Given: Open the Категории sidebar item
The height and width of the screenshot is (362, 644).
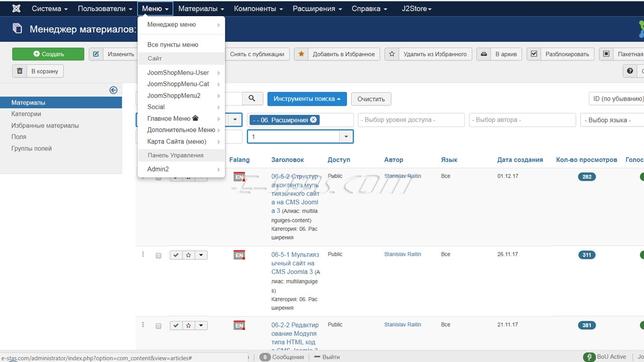Looking at the screenshot, I should pyautogui.click(x=26, y=114).
